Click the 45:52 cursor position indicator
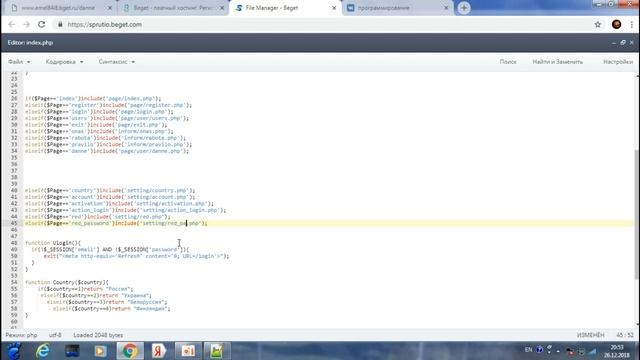This screenshot has height=360, width=640. [624, 335]
